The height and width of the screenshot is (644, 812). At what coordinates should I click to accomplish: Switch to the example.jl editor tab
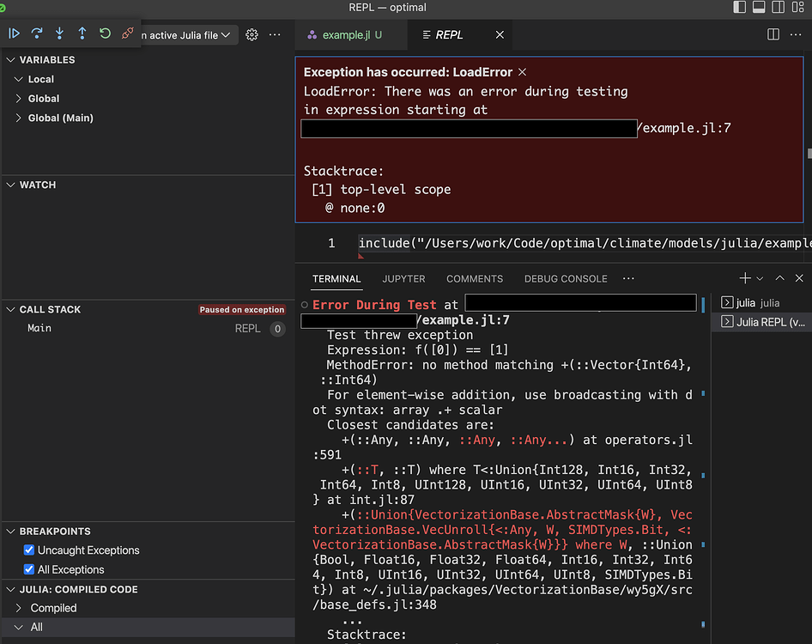(x=343, y=35)
